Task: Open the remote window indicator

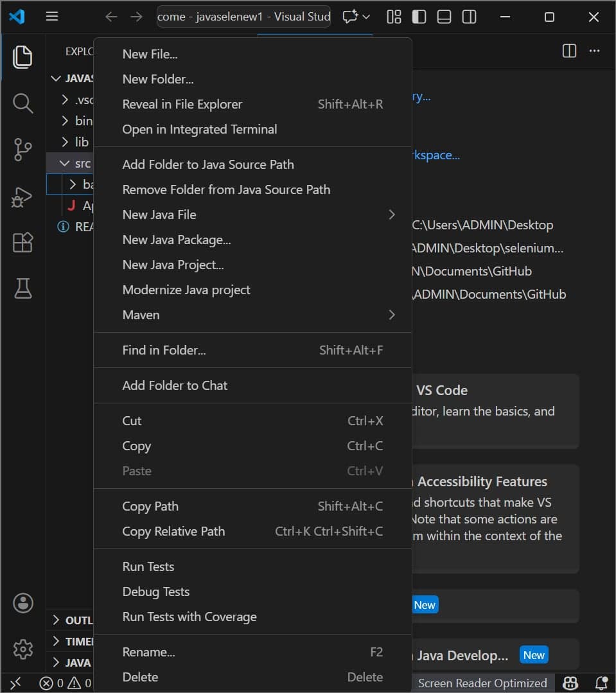Action: (16, 683)
